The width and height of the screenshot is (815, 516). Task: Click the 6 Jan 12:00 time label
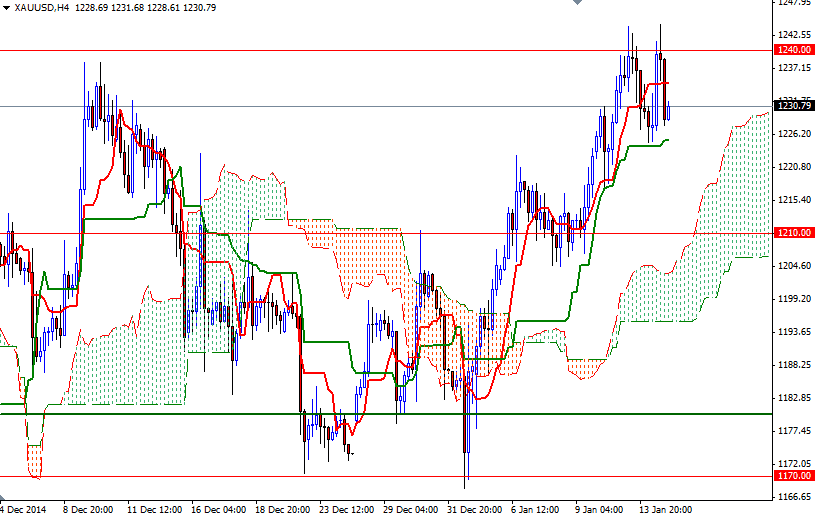pyautogui.click(x=537, y=508)
